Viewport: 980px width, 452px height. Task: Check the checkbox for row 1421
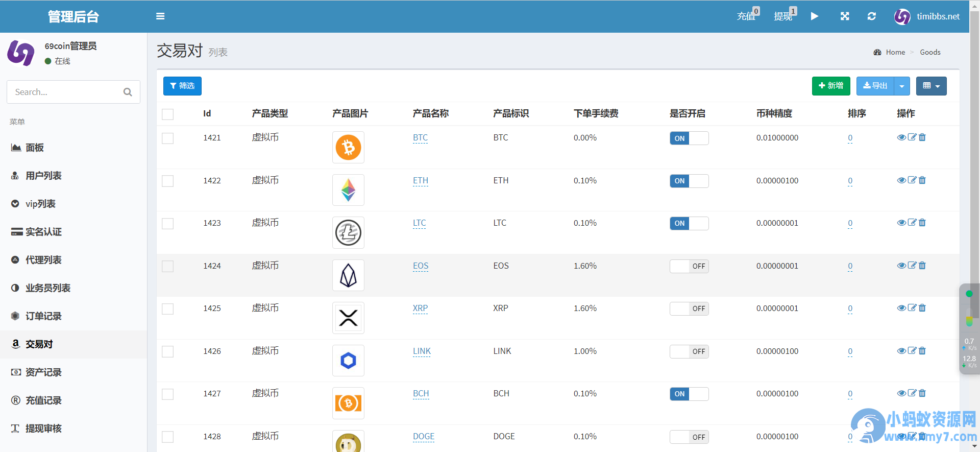(x=167, y=138)
